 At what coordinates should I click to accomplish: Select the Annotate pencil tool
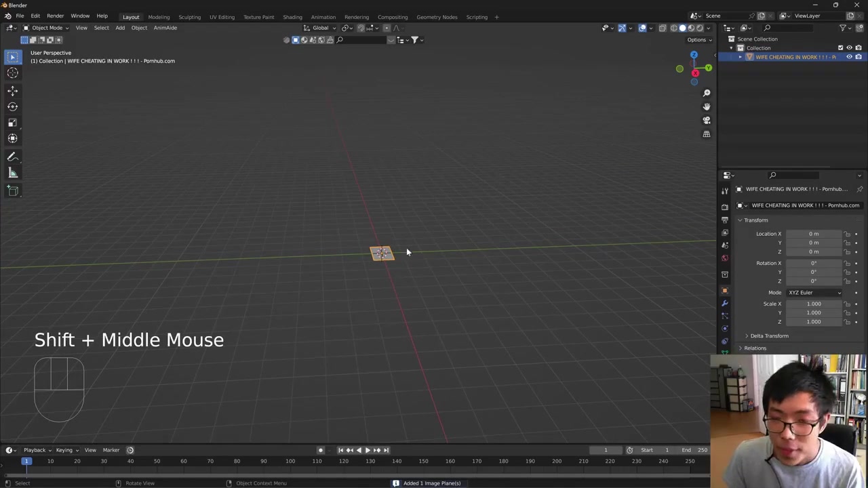(x=12, y=157)
